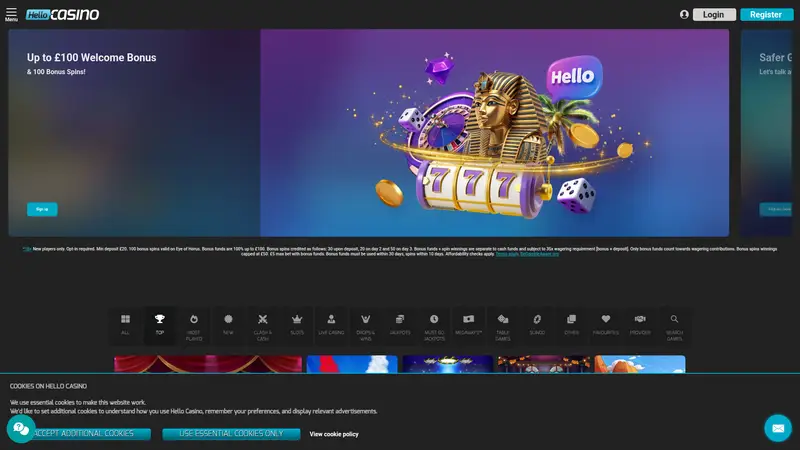Open the envelope contact icon
800x450 pixels.
click(778, 428)
